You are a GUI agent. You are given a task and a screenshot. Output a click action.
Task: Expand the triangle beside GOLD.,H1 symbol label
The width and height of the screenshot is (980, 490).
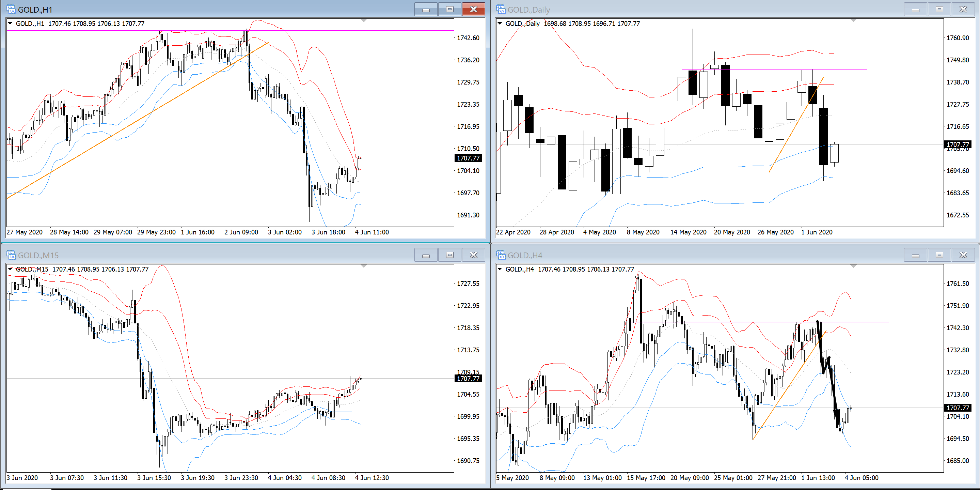11,24
